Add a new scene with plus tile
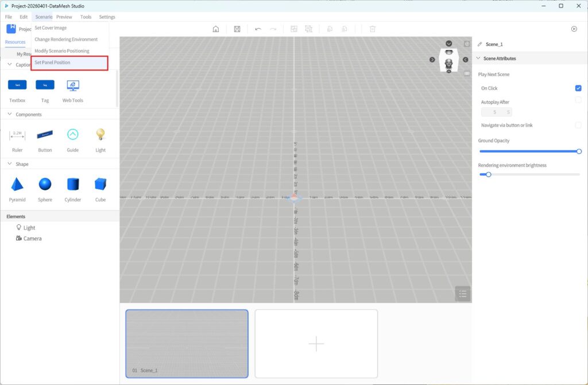588x385 pixels. (x=316, y=344)
